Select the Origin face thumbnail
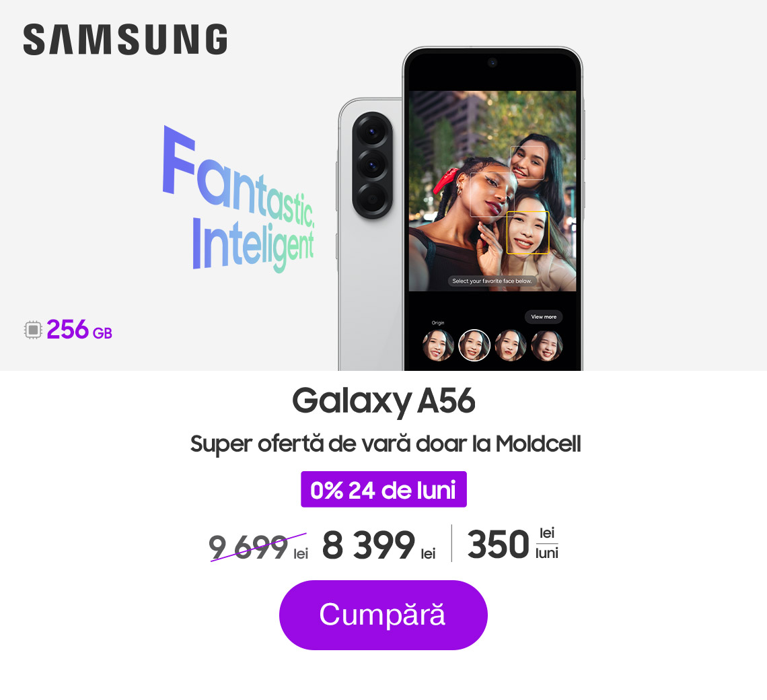This screenshot has height=700, width=767. 438,345
